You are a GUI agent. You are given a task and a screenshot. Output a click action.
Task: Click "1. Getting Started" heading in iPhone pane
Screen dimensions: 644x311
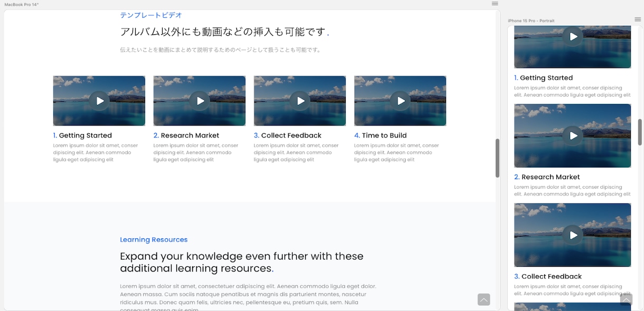(543, 77)
